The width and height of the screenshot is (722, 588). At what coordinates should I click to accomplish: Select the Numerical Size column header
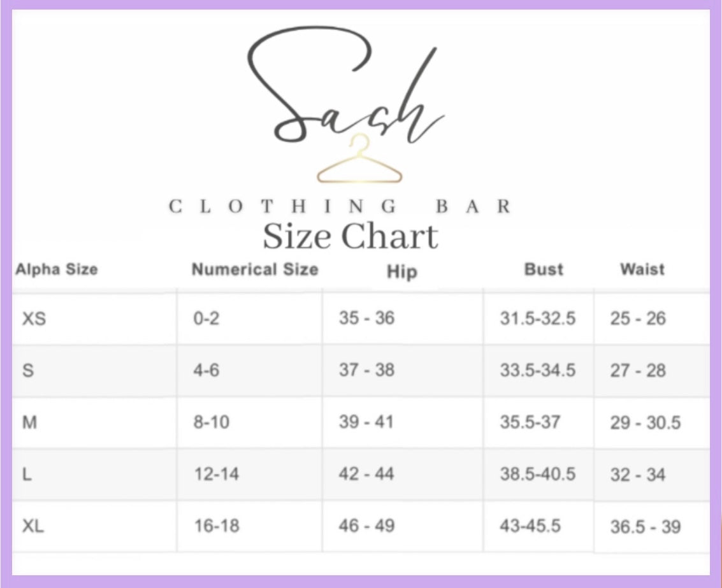click(x=254, y=269)
